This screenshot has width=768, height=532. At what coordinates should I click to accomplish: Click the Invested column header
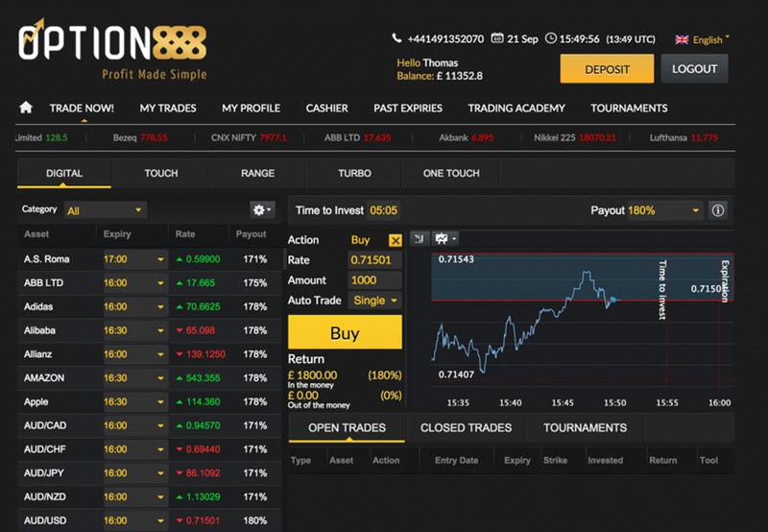tap(606, 461)
